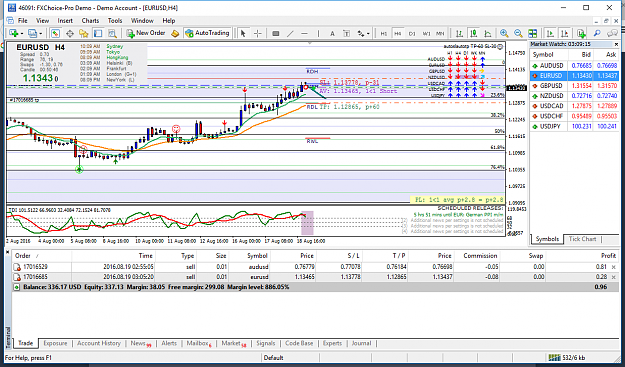Open the Journal tab
This screenshot has height=367, width=625.
362,343
